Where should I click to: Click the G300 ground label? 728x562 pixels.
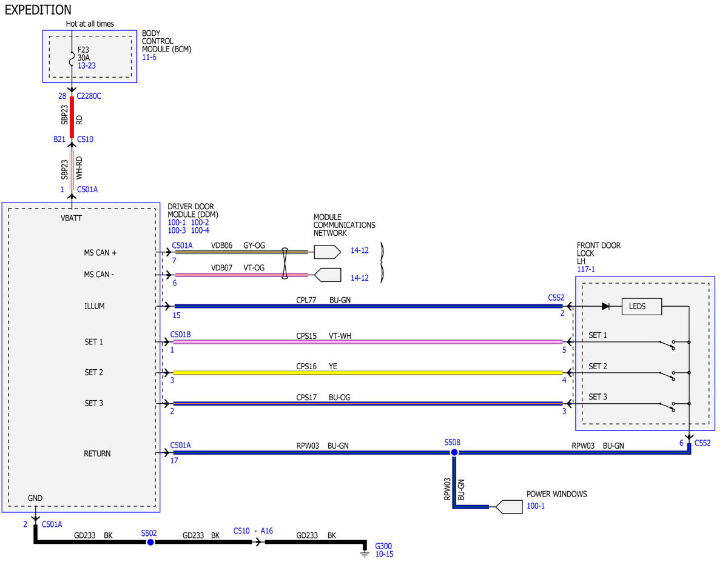tap(383, 546)
